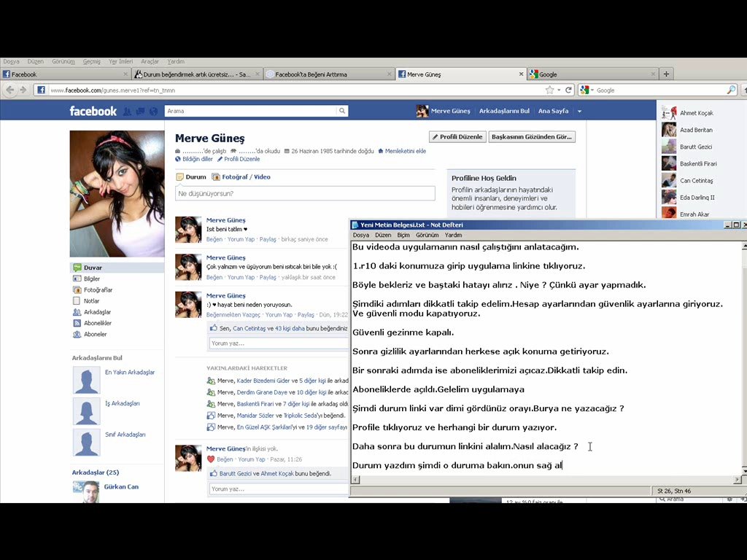Open Firefox Geçmiş menu
This screenshot has height=560, width=747.
91,61
